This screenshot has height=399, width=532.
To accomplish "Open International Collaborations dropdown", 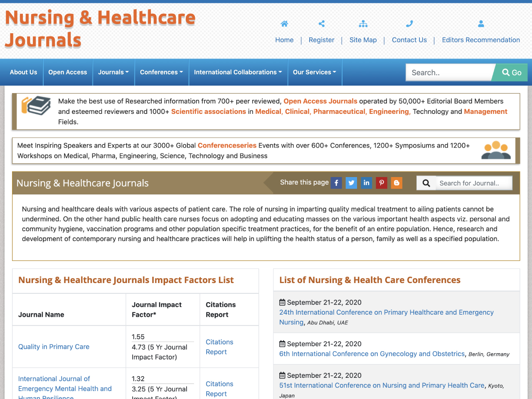I will pos(238,72).
